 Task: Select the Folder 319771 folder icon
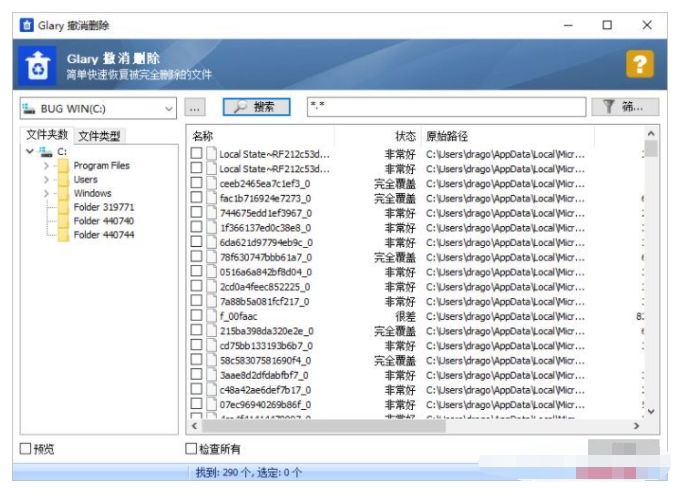coord(62,208)
